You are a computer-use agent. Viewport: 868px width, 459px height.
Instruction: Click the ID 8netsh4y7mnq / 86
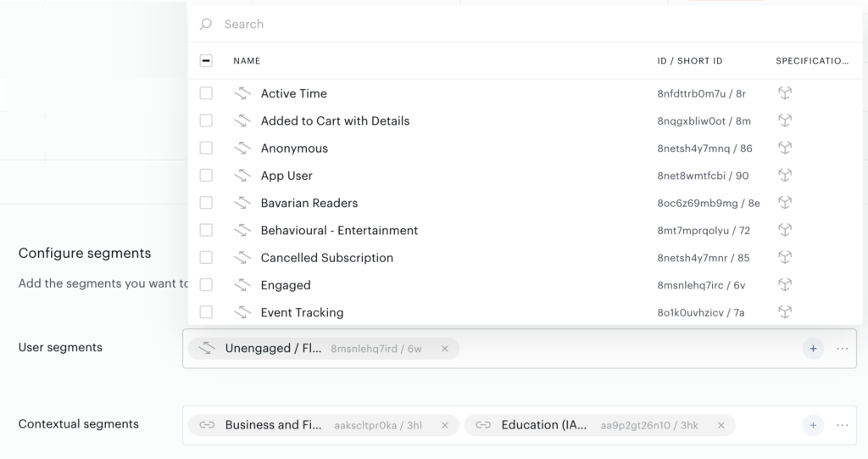tap(704, 148)
